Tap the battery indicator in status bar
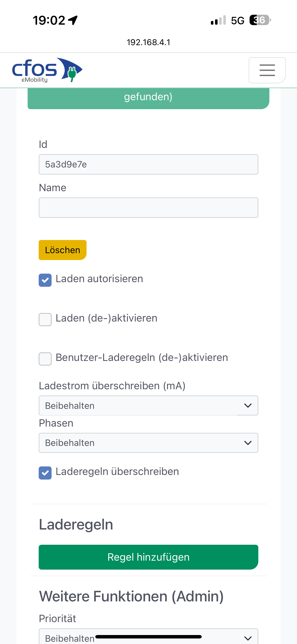Screen dimensions: 297x644 coord(260,20)
